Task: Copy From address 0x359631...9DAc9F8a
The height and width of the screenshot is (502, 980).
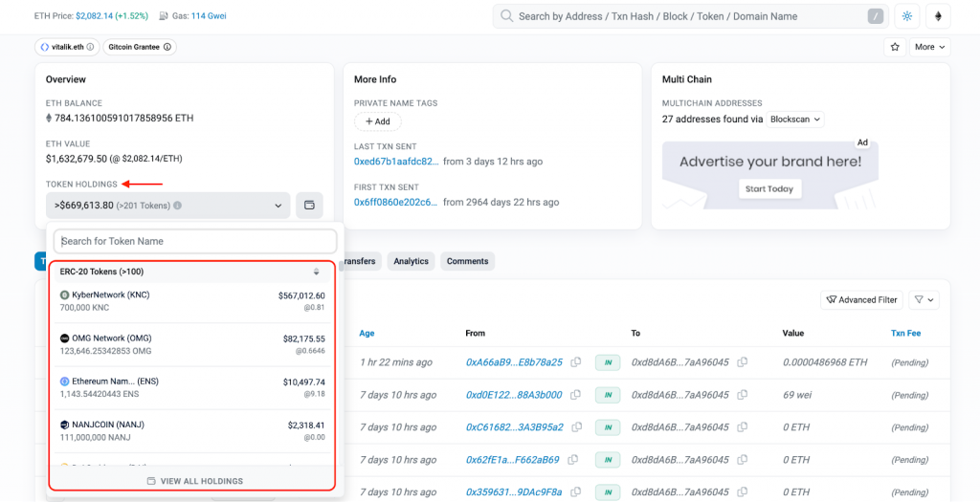Action: (x=575, y=492)
